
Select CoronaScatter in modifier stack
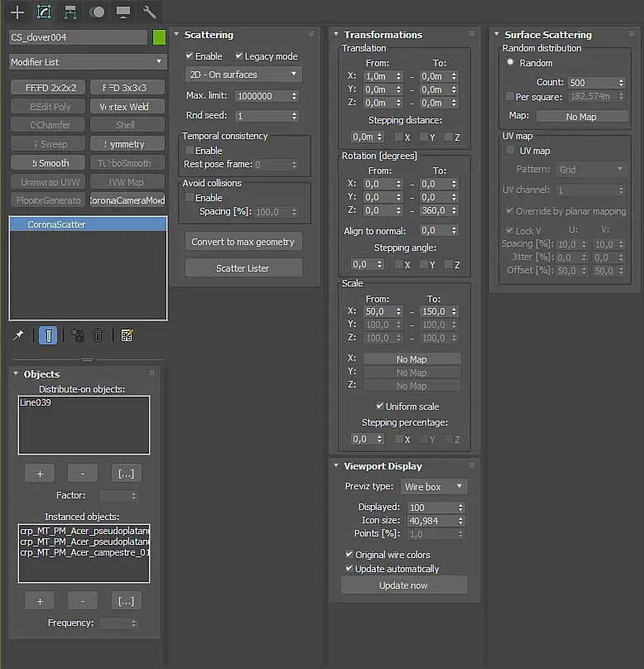88,224
